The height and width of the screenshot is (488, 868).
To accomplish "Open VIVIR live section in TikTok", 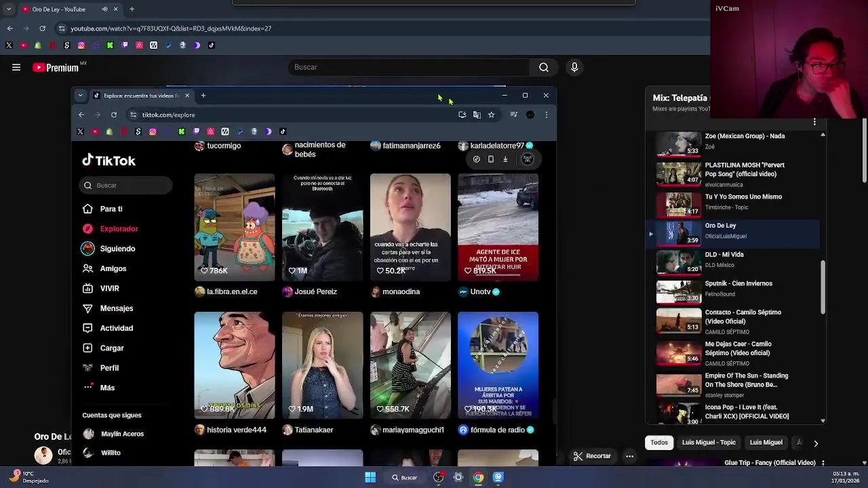I will pos(109,288).
